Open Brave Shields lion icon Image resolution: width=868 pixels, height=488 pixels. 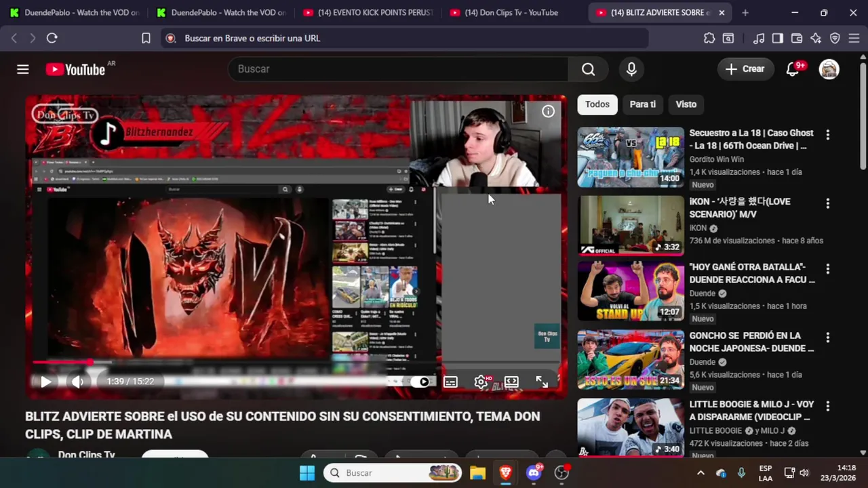pos(170,38)
